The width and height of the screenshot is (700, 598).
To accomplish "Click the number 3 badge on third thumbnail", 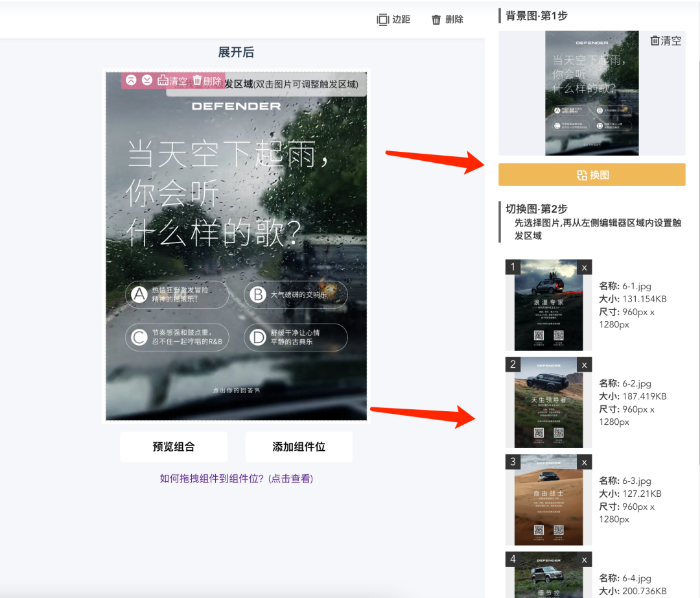I will pyautogui.click(x=513, y=462).
